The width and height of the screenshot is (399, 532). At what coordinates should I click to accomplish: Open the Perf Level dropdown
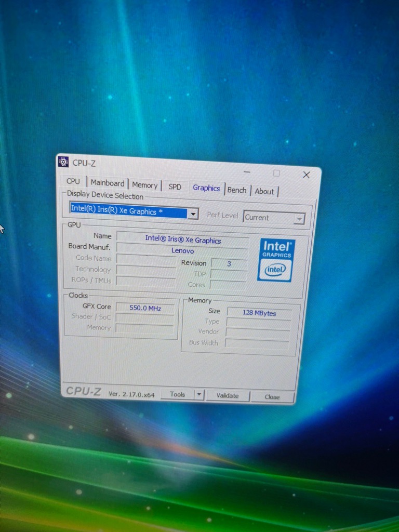pyautogui.click(x=299, y=219)
